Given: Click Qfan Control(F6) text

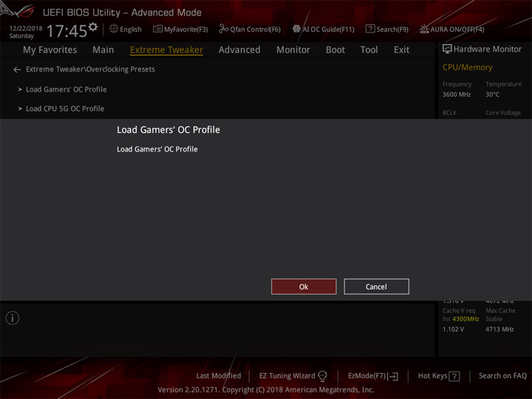Looking at the screenshot, I should pos(255,30).
